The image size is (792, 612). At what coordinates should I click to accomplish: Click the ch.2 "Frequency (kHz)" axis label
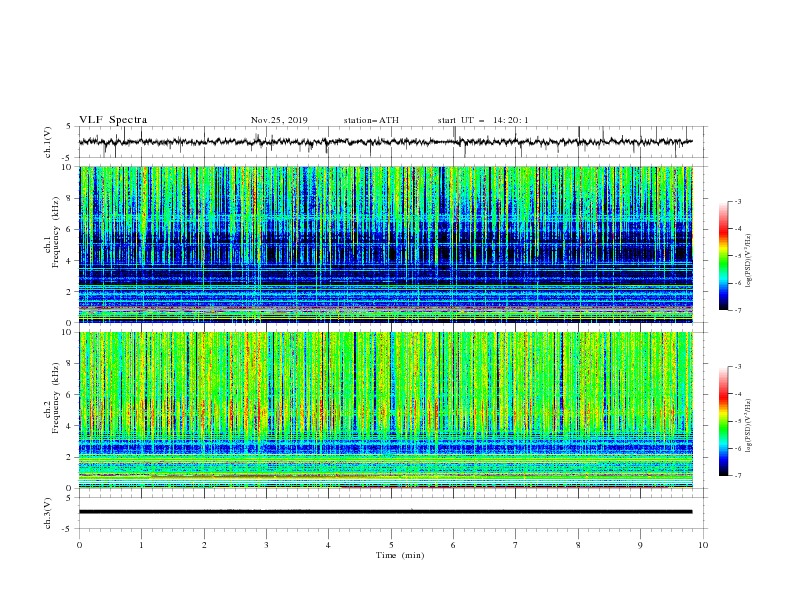point(56,397)
